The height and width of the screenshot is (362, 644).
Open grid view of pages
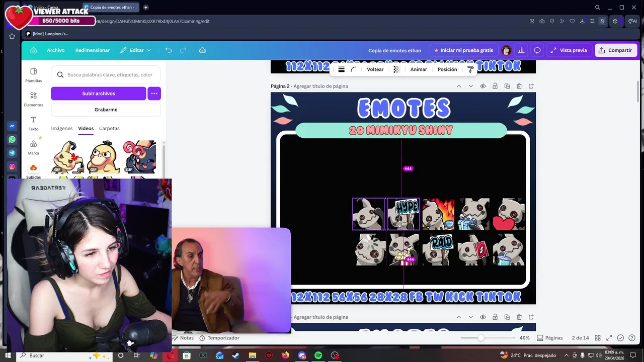click(x=598, y=338)
